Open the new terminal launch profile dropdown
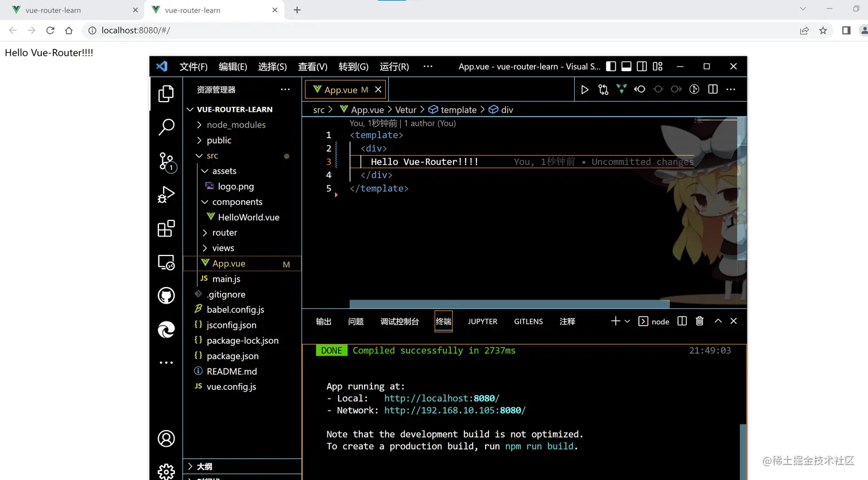This screenshot has height=480, width=868. click(627, 322)
